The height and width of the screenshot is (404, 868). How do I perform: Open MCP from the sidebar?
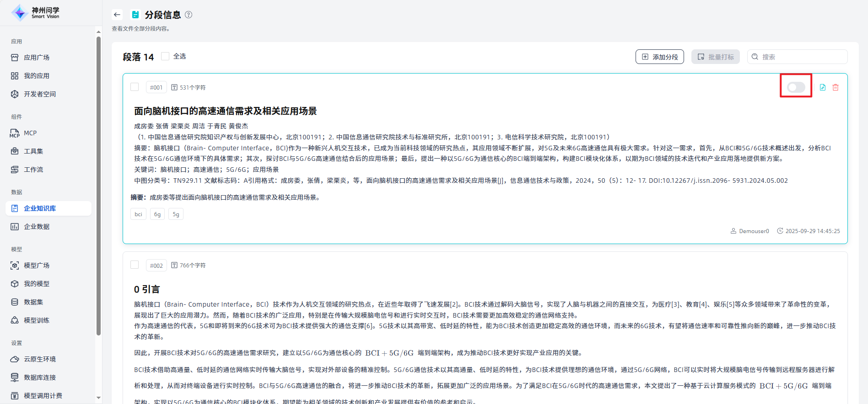30,133
